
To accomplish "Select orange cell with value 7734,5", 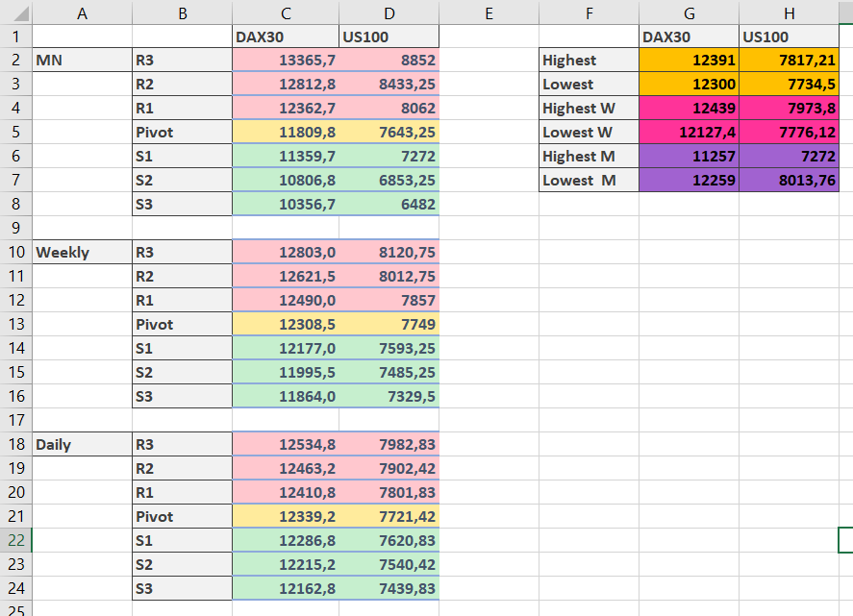I will click(789, 84).
